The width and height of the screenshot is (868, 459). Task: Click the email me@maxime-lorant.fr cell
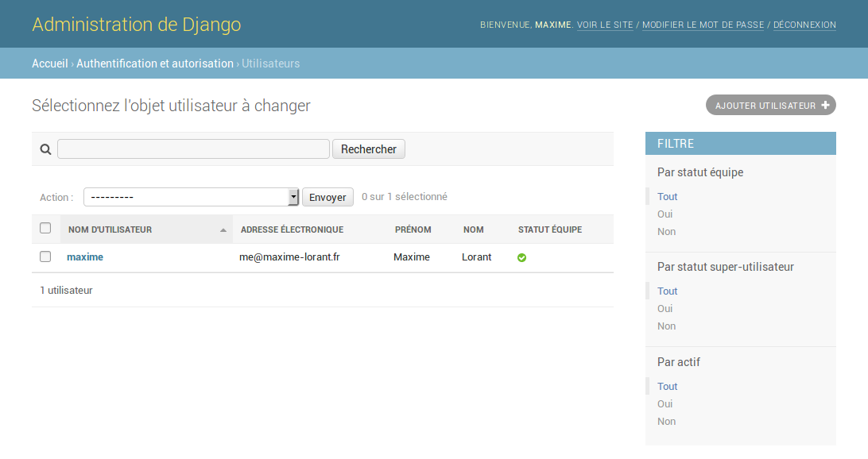coord(289,256)
